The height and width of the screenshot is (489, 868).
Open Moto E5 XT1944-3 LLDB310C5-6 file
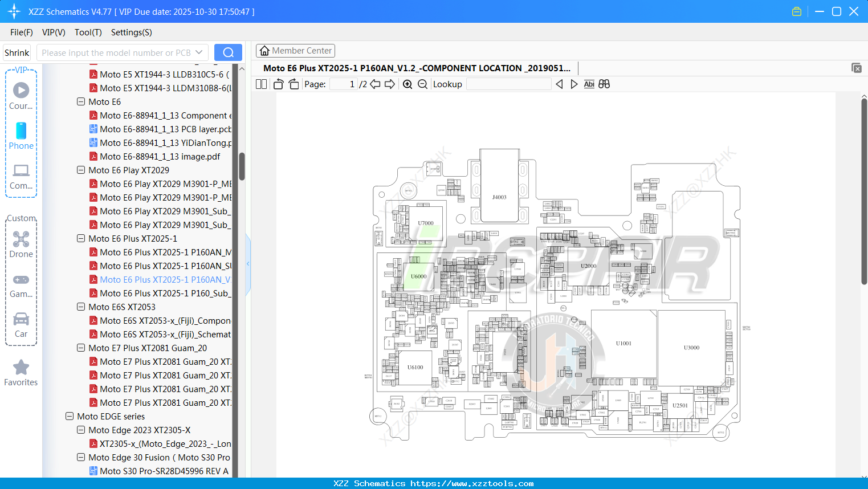(x=160, y=75)
